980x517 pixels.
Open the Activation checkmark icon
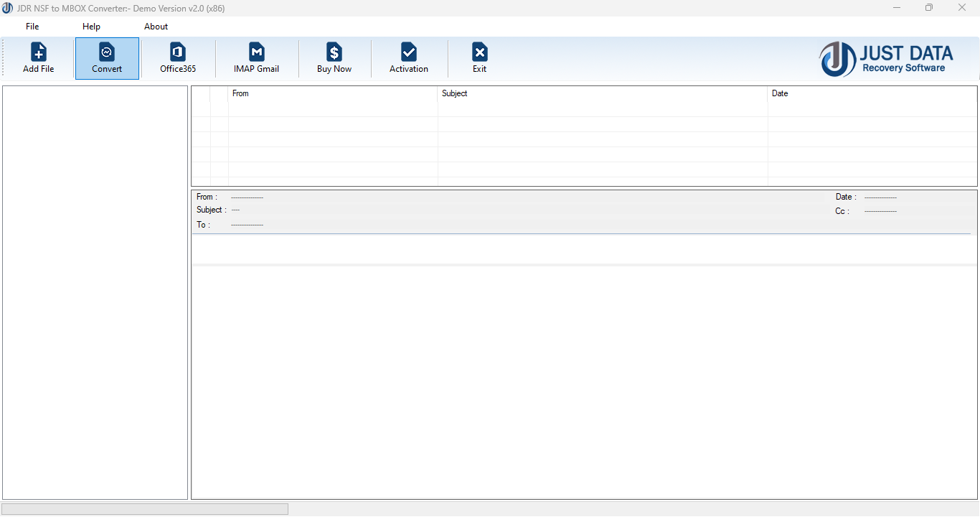409,58
